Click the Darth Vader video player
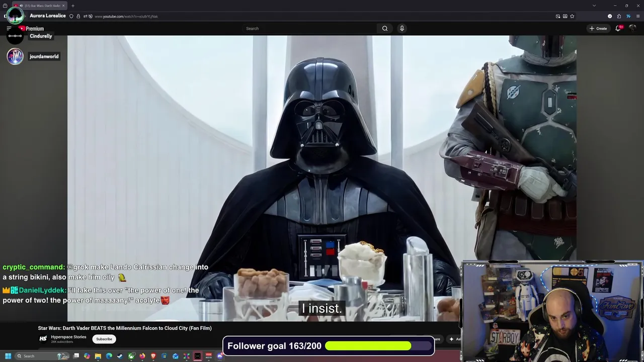 [x=322, y=178]
